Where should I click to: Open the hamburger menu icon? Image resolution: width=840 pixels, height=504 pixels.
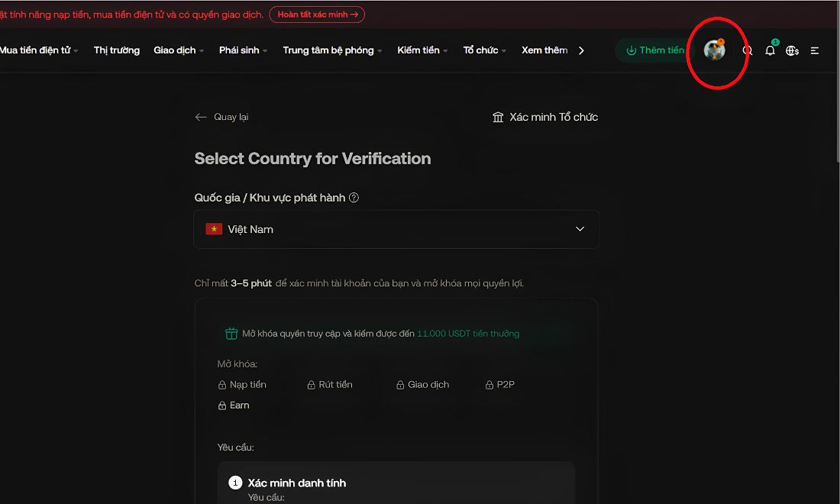pos(815,50)
